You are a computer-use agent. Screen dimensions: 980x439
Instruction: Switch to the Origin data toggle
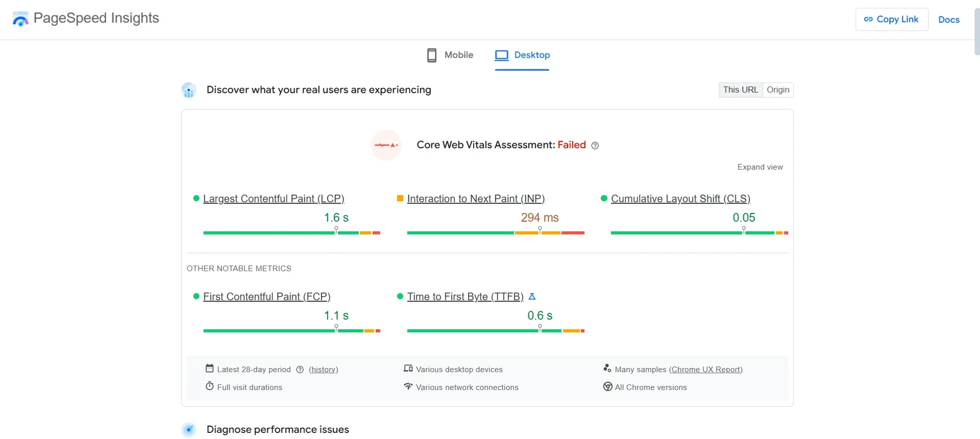coord(778,90)
